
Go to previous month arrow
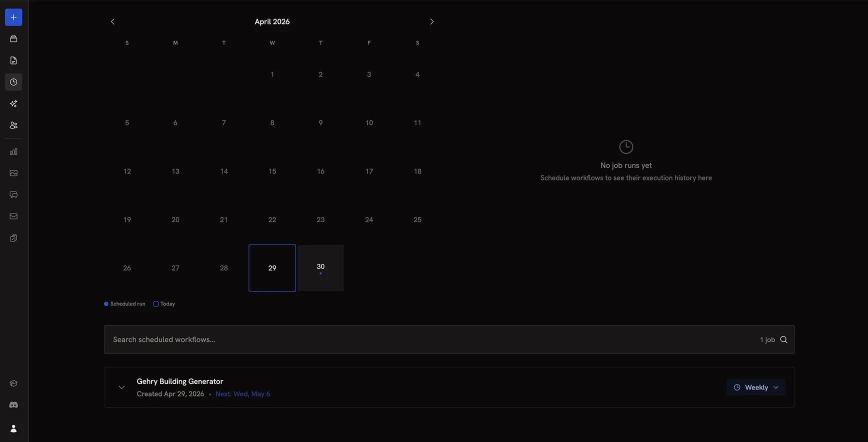tap(112, 21)
